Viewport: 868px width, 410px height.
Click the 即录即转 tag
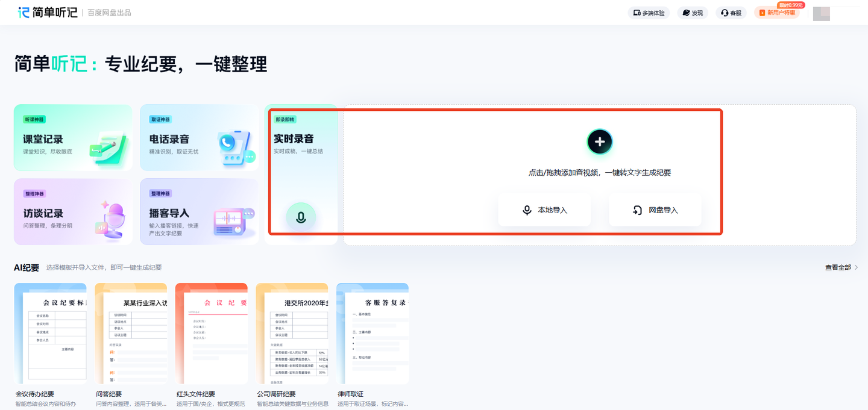[x=286, y=119]
